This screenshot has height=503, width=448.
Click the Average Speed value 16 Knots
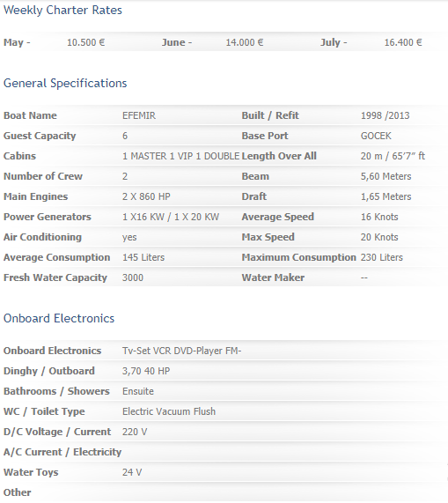379,217
